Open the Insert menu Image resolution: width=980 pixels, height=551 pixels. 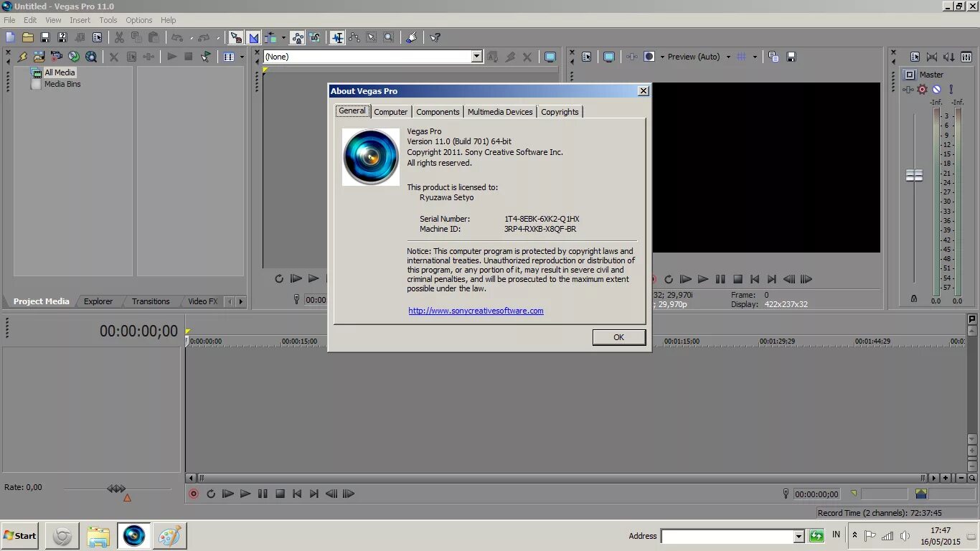click(x=80, y=20)
